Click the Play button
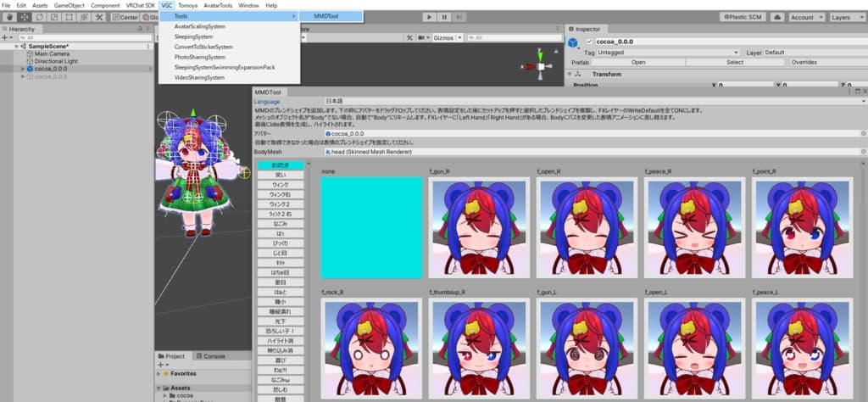 click(429, 17)
